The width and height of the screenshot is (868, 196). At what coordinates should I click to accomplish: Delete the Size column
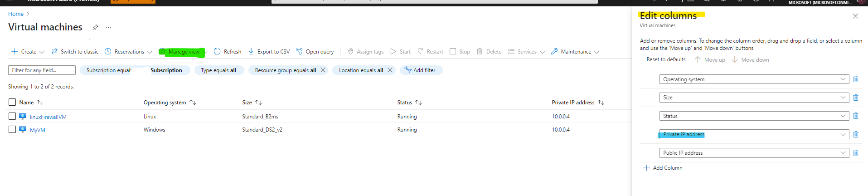point(856,98)
